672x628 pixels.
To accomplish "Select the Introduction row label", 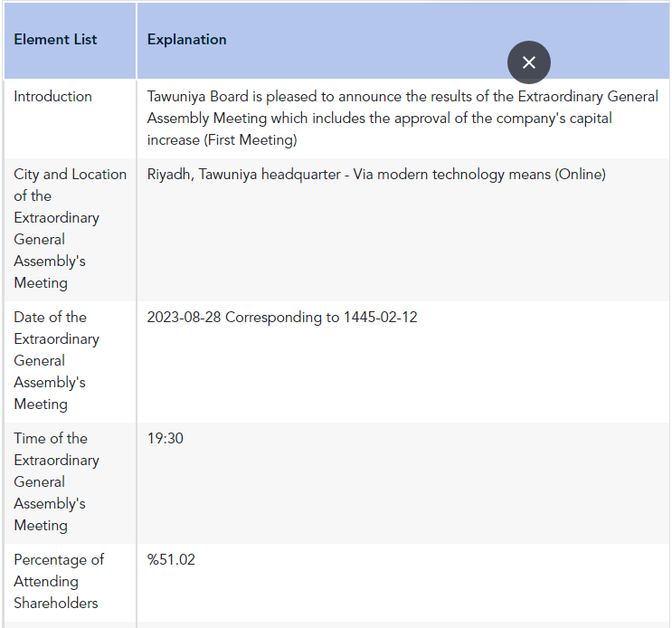I will [52, 97].
